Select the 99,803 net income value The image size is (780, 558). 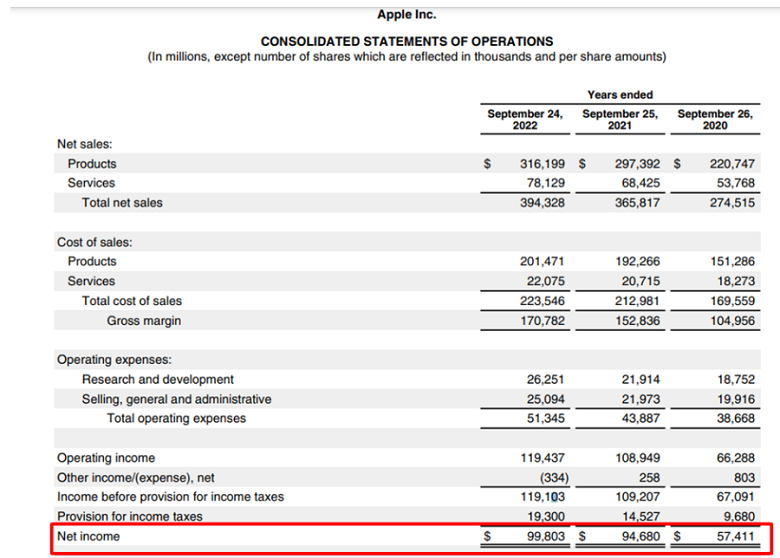(544, 537)
